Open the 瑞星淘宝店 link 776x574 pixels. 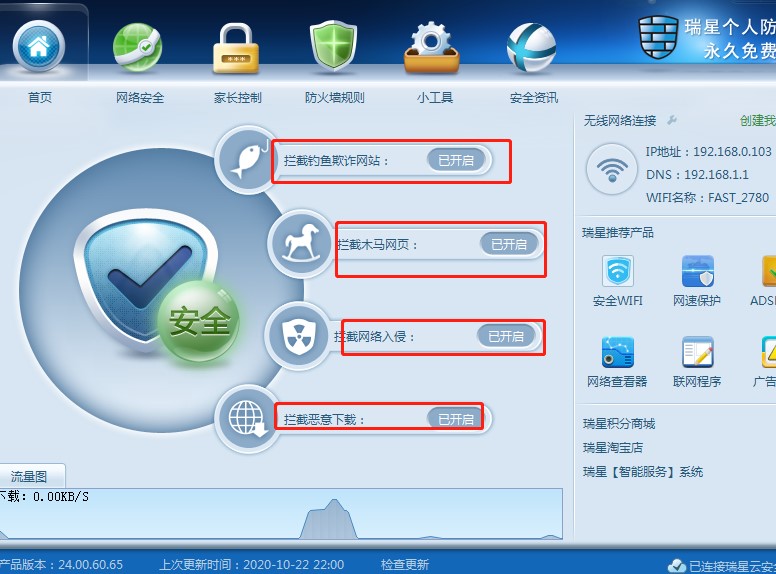pos(613,447)
